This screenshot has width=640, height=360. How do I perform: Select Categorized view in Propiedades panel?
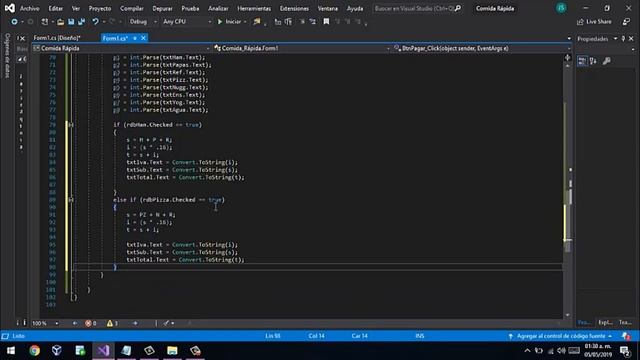[582, 61]
